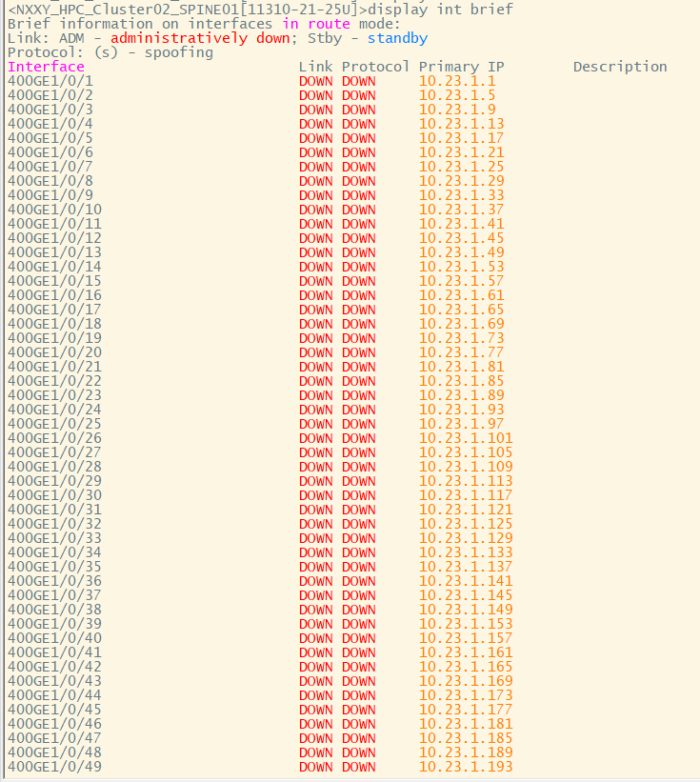Screen dimensions: 700x782
Task: Click the display int brief command text
Action: pos(440,10)
